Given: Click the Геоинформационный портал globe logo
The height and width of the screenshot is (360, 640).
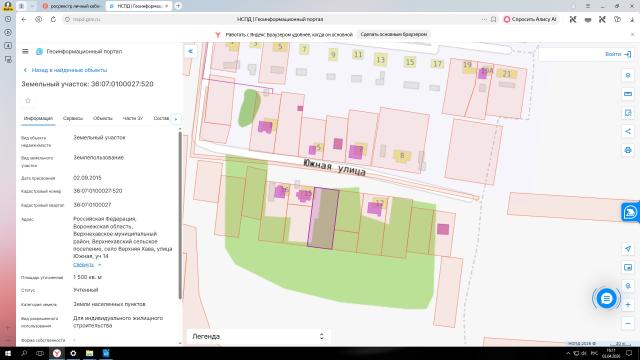Looking at the screenshot, I should tap(39, 51).
